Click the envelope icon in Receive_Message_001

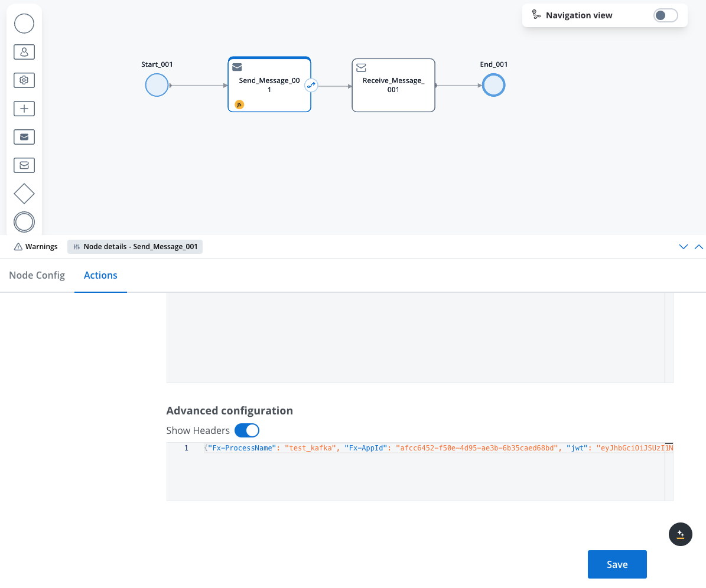pos(361,67)
